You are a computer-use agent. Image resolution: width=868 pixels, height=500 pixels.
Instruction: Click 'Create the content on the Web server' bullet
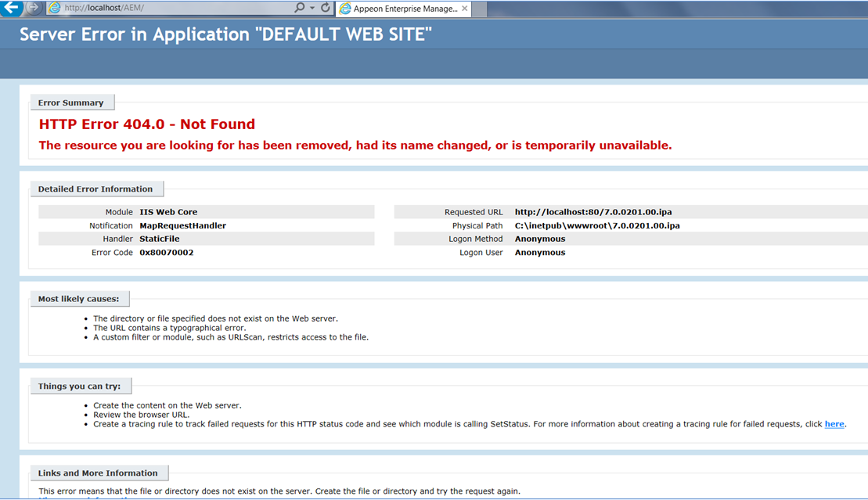point(167,405)
